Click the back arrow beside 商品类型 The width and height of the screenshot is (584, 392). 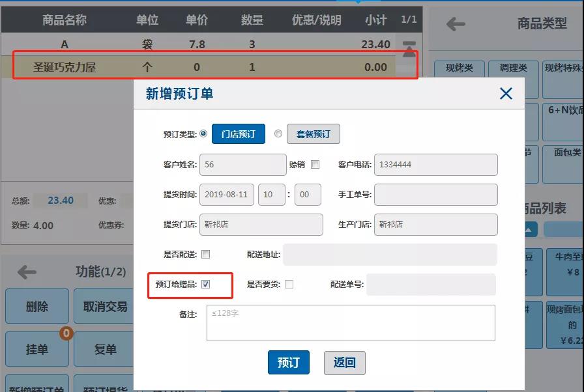click(456, 24)
